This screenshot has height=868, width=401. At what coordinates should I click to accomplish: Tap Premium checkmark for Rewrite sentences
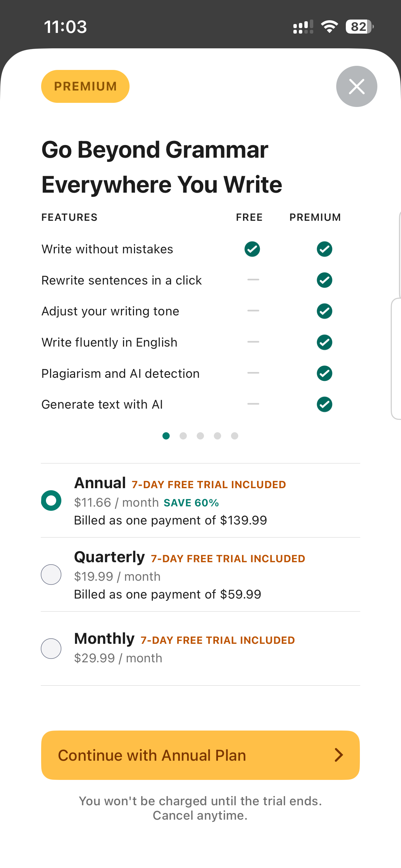pos(324,280)
